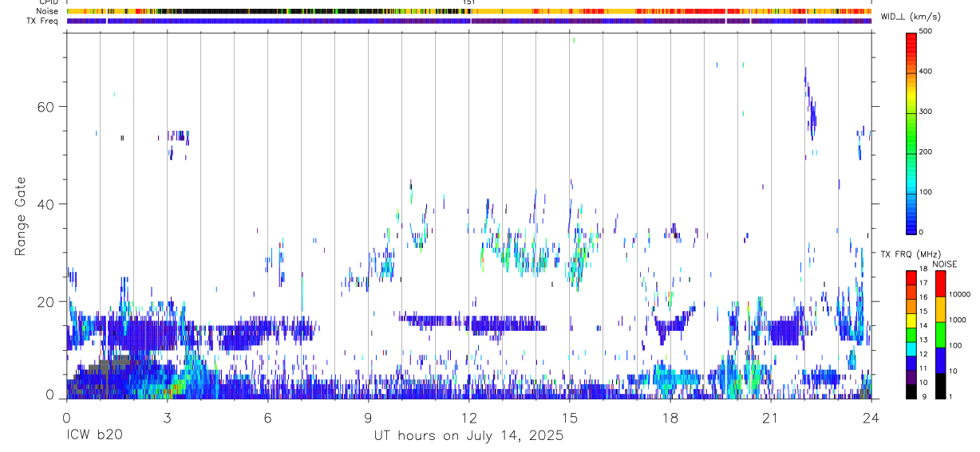Click the 9 tick on UT hours axis
Image resolution: width=980 pixels, height=452 pixels.
pyautogui.click(x=369, y=417)
